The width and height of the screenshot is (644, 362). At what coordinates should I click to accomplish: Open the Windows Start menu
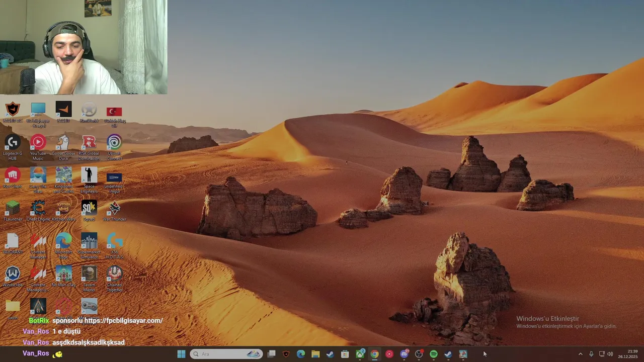[181, 354]
